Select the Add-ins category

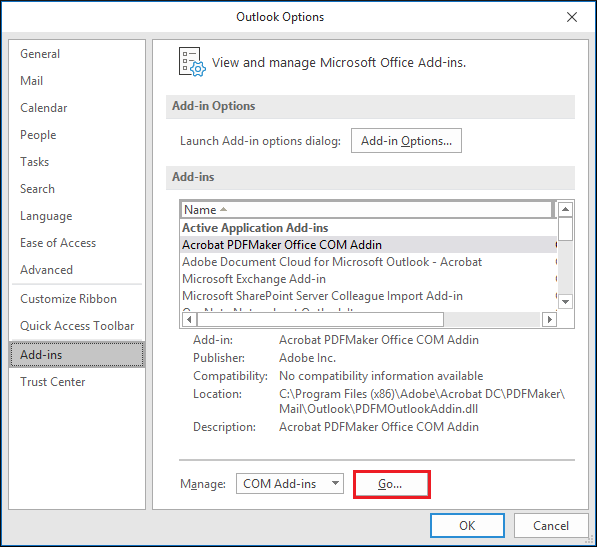77,355
